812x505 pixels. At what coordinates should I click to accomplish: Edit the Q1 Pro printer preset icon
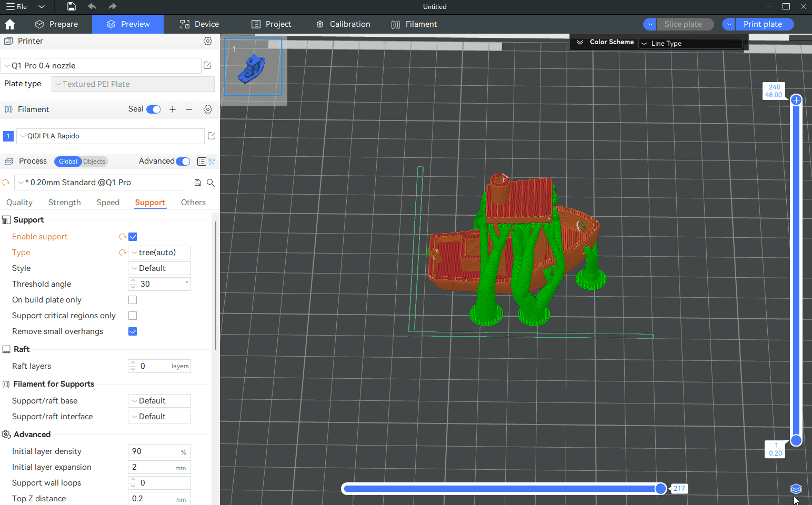207,65
